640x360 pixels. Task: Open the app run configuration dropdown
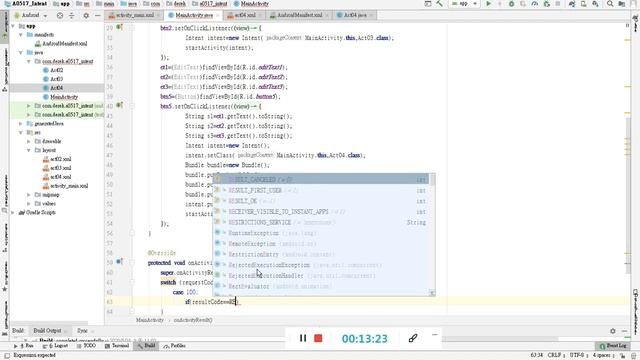[x=463, y=4]
